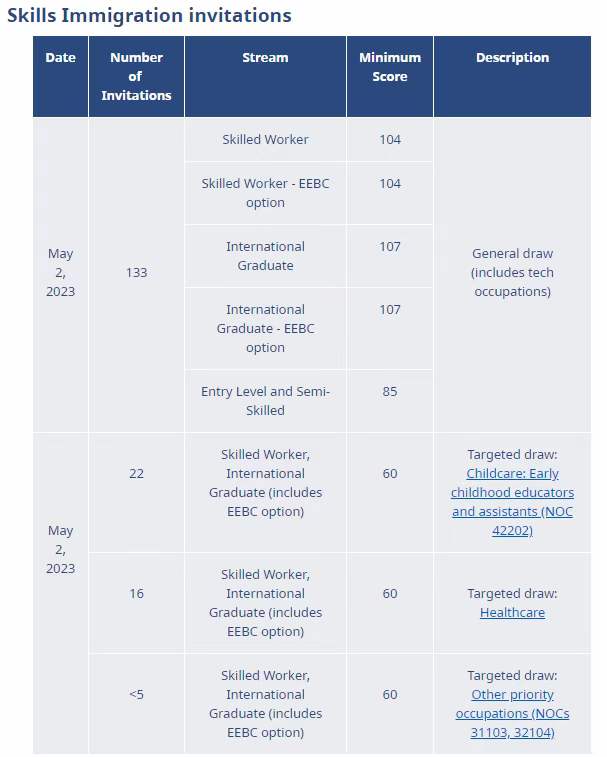Click the first May 2, 2023 date cell
Image resolution: width=607 pixels, height=757 pixels.
60,275
